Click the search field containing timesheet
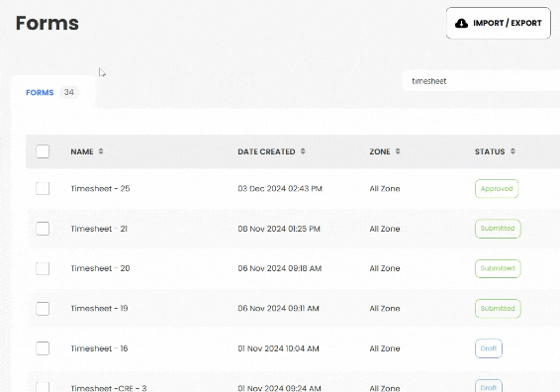This screenshot has width=560, height=392. (x=481, y=81)
